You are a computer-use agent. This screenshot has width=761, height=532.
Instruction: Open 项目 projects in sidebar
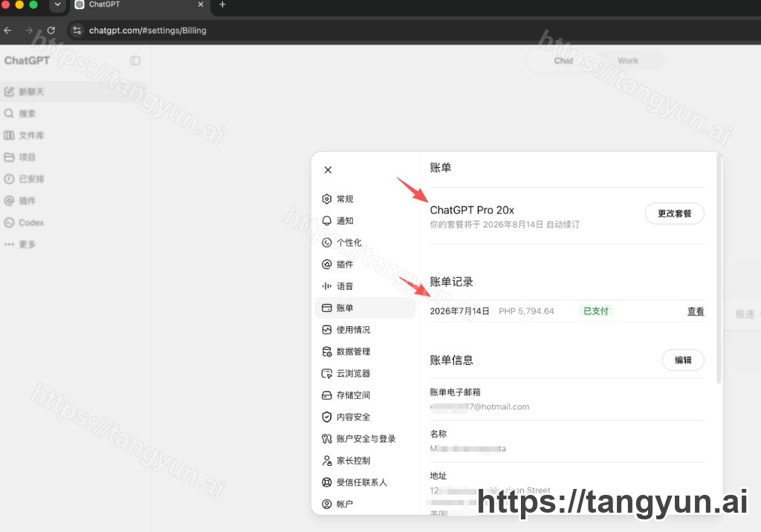(73, 158)
